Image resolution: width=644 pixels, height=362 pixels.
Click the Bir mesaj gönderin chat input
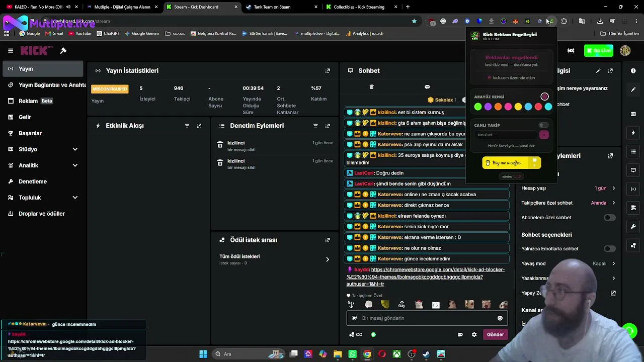(427, 318)
